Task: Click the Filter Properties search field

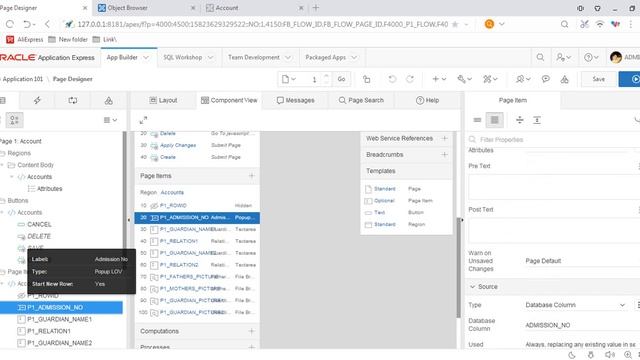Action: 555,140
